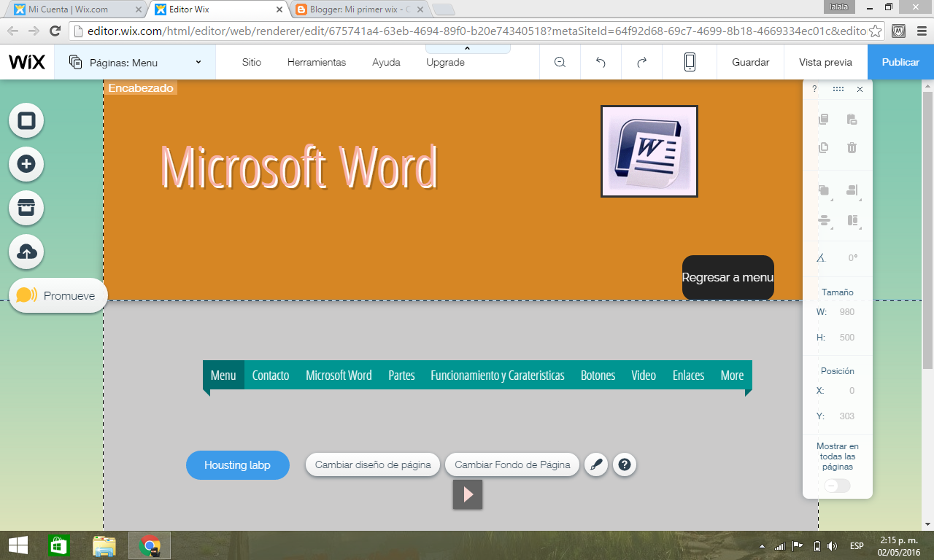The height and width of the screenshot is (560, 934).
Task: Click Contacto in the site menu
Action: tap(271, 375)
